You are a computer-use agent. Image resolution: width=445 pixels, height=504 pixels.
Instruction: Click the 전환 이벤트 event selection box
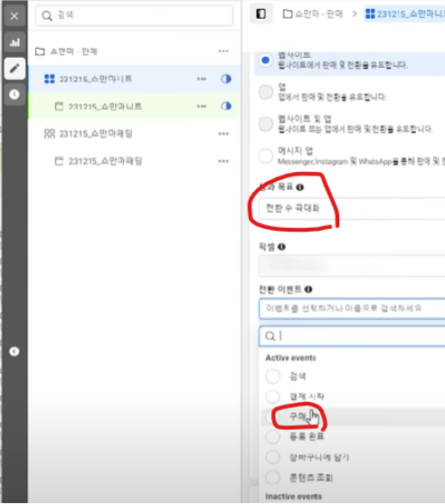(352, 309)
